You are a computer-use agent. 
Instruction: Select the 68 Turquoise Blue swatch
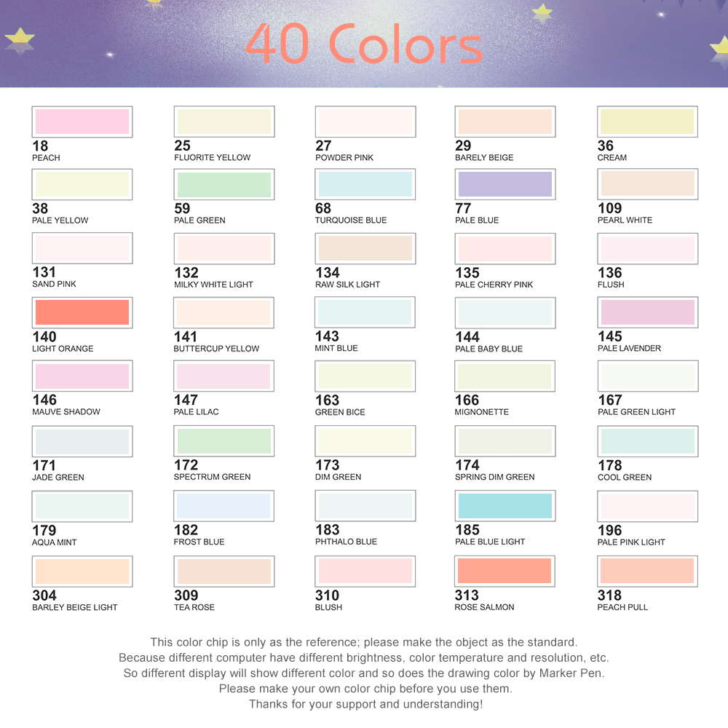point(365,184)
